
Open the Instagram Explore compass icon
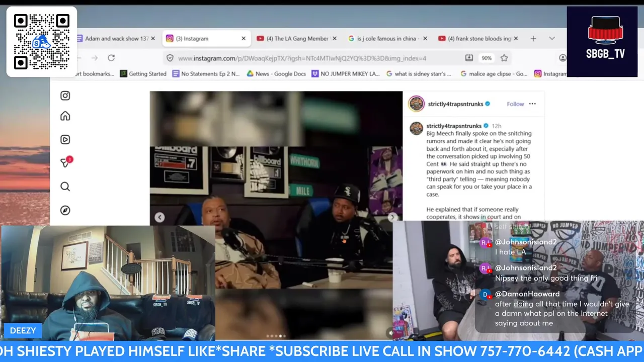pos(65,210)
